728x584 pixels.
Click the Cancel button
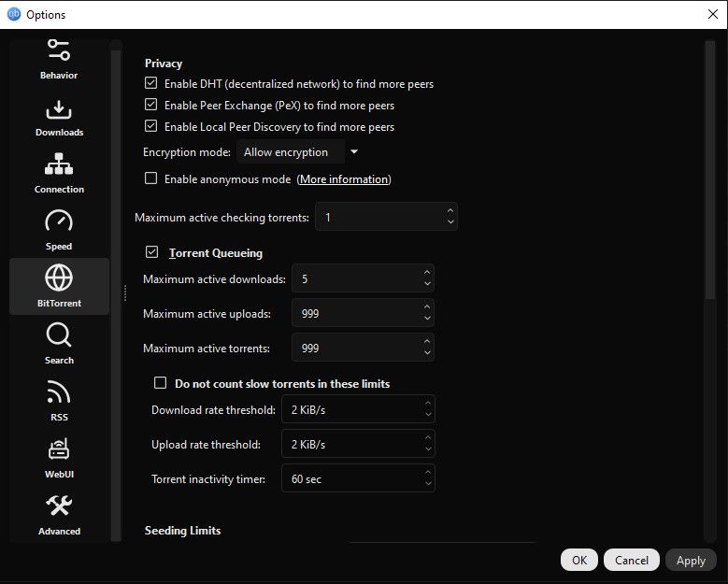632,560
